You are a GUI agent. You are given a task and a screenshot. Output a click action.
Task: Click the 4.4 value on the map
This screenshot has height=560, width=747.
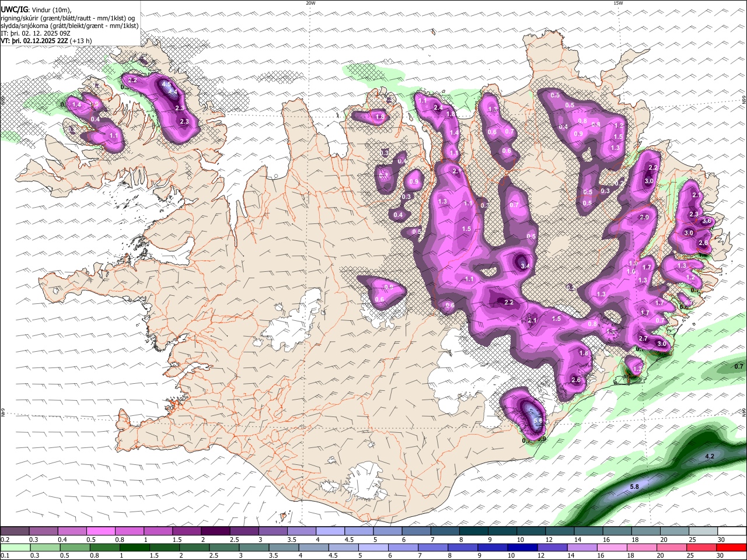173,92
